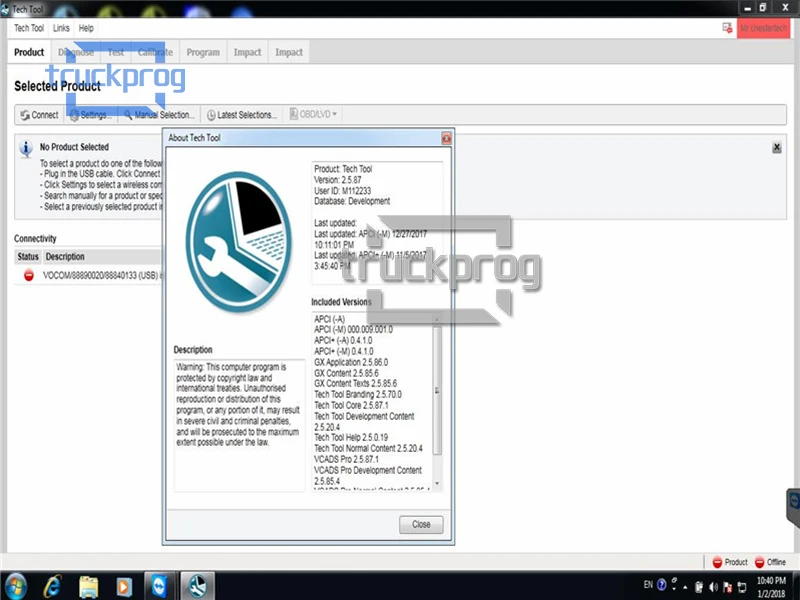Close the About Tech Tool dialog
Image resolution: width=800 pixels, height=600 pixels.
(x=421, y=524)
